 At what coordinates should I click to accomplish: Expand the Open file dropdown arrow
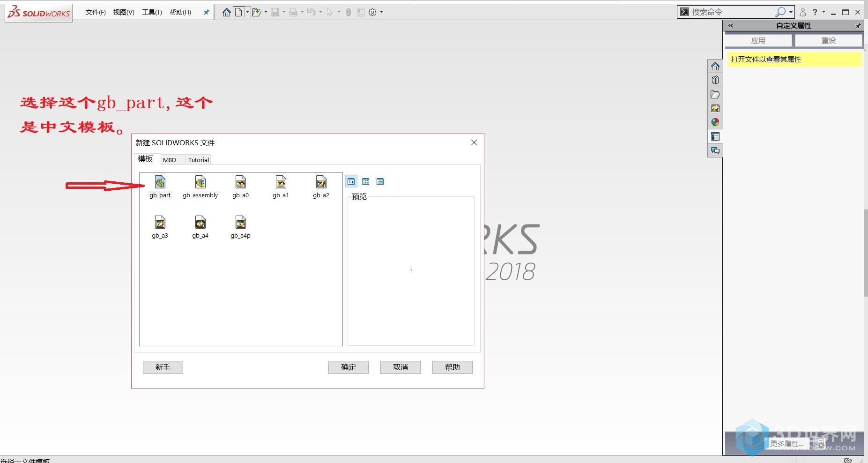tap(266, 12)
